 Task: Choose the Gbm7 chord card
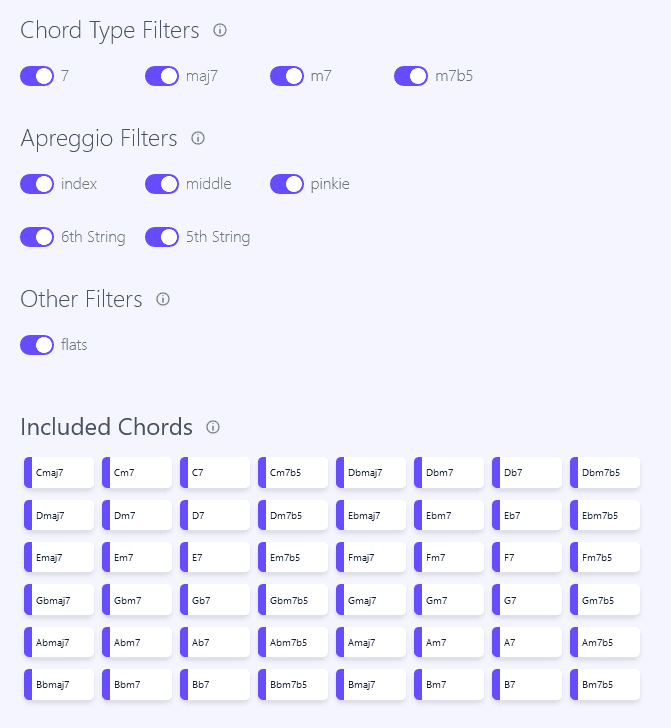[137, 601]
